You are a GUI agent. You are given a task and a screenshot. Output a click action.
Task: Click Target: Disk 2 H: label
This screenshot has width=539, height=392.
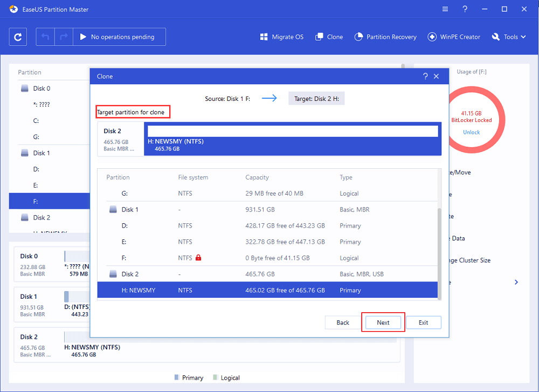click(316, 99)
